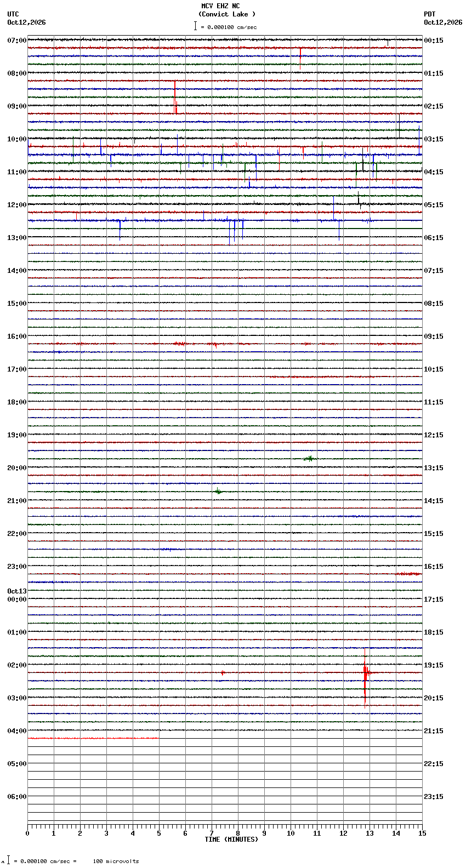Click the '00:15' PDT row label
Viewport: 466px width, 868px height.
tap(434, 41)
